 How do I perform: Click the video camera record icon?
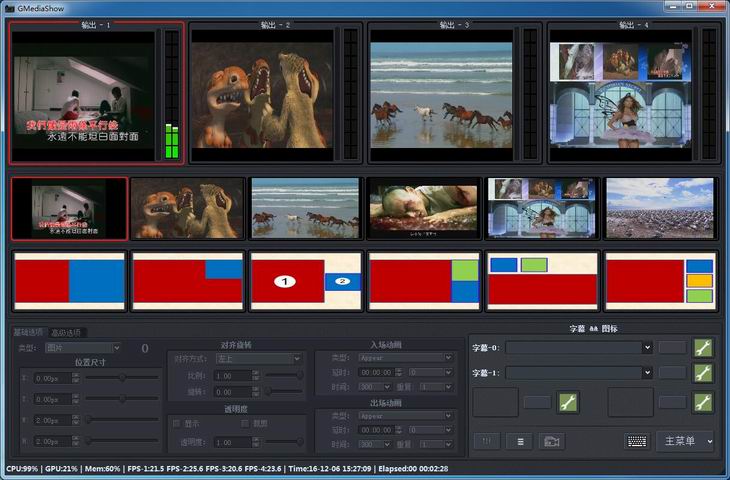[x=552, y=441]
